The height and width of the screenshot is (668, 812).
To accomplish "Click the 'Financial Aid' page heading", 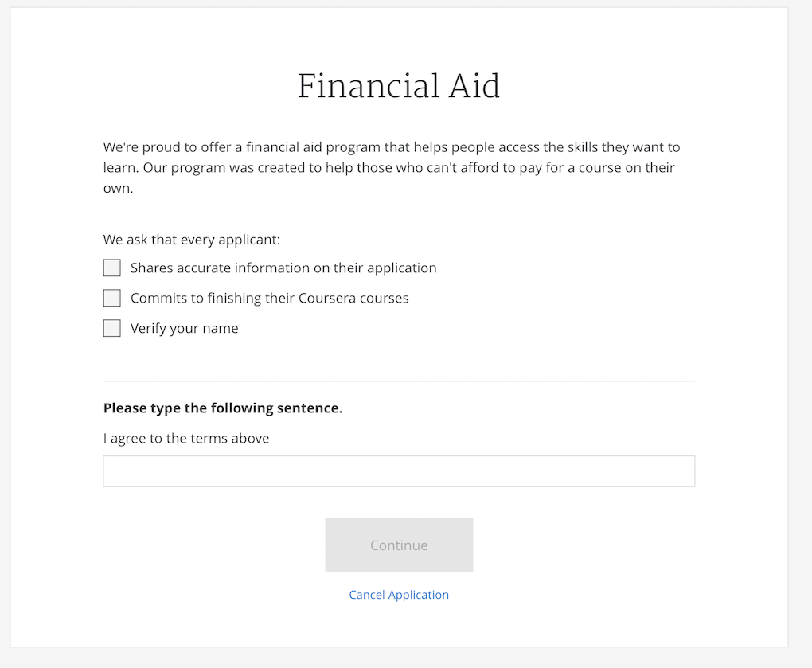I will [399, 86].
